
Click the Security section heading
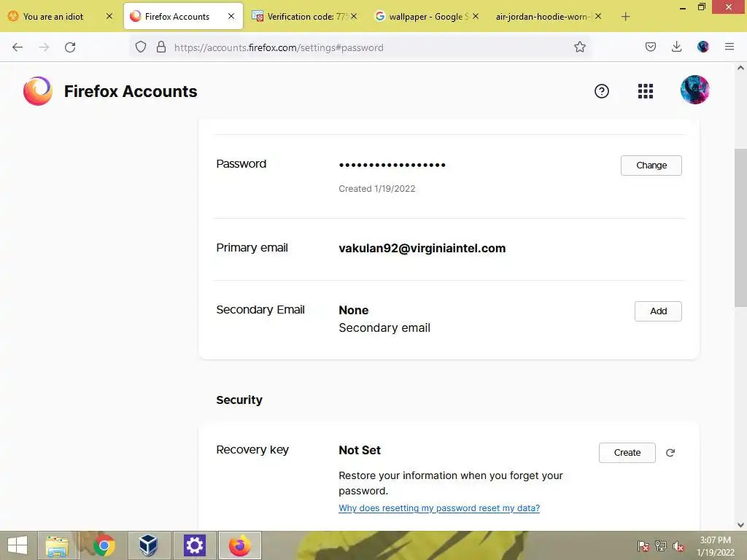coord(239,400)
